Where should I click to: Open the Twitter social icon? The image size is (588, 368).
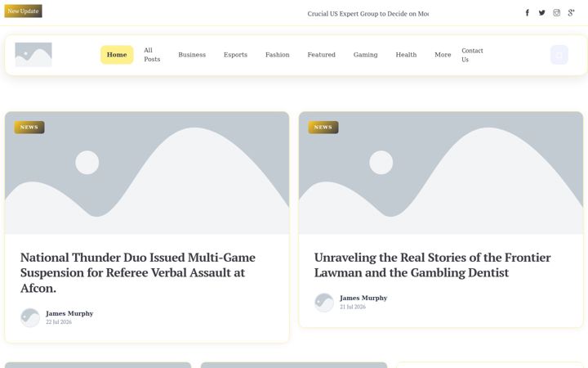(x=542, y=13)
